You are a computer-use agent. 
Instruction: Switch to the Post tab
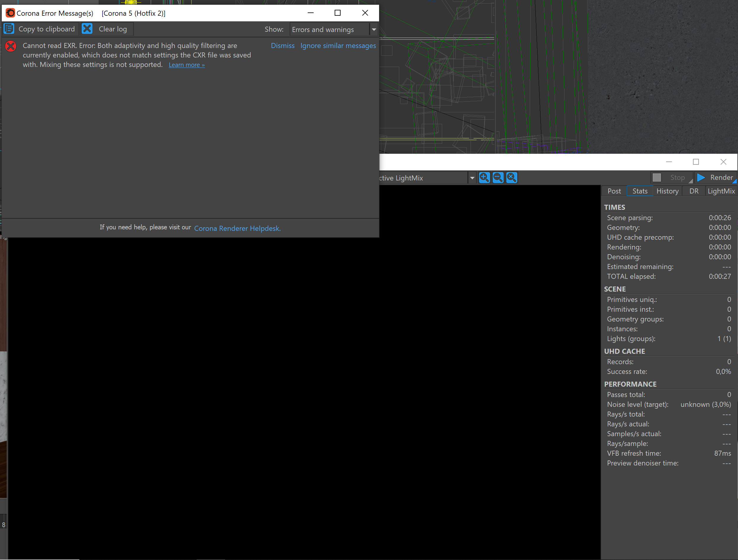614,191
